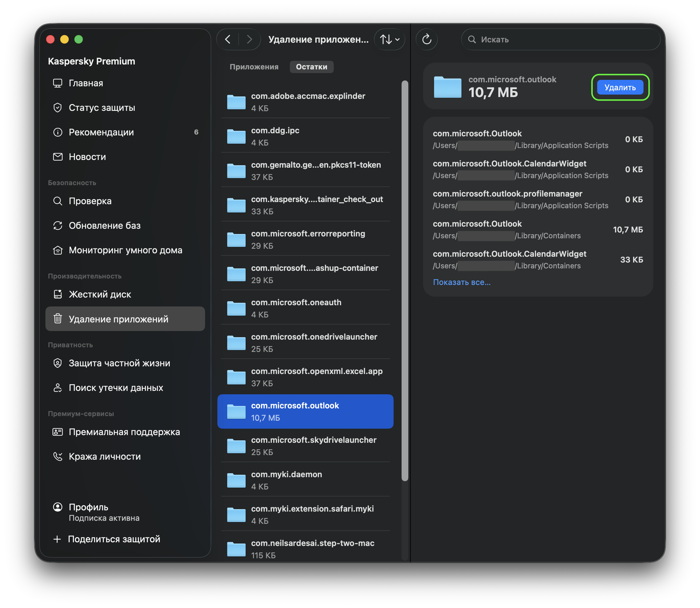Select com.kaspersky....tainer_check_out row
The image size is (700, 608).
coord(305,205)
